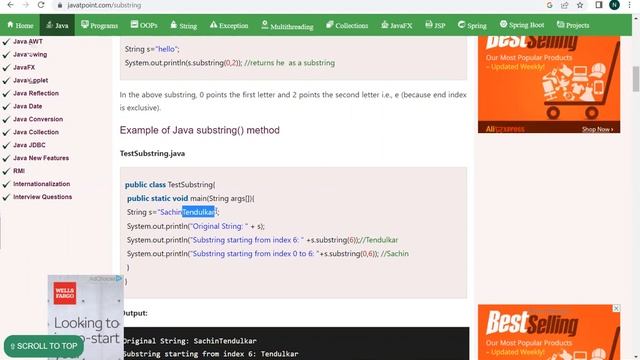
Task: Open the Java New Features sidebar link
Action: [x=41, y=158]
